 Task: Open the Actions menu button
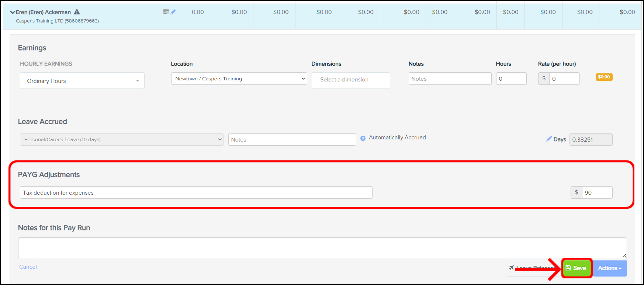pos(609,268)
